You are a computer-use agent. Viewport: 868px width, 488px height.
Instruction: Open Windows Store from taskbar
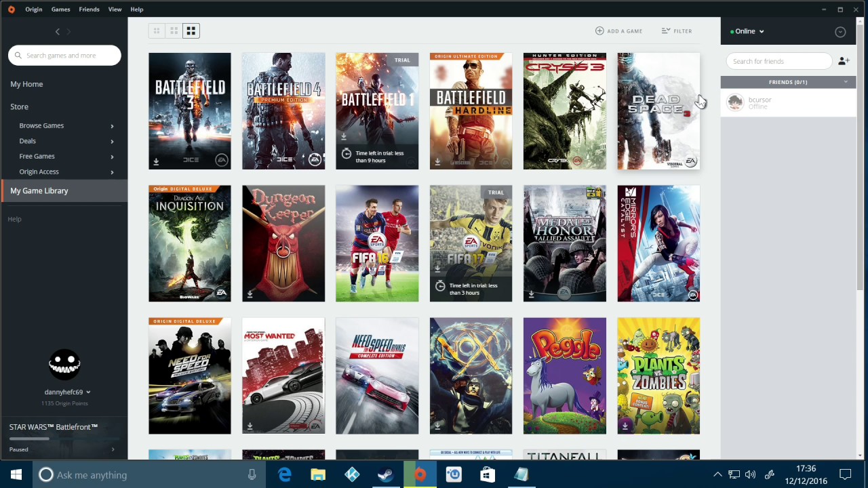(488, 474)
